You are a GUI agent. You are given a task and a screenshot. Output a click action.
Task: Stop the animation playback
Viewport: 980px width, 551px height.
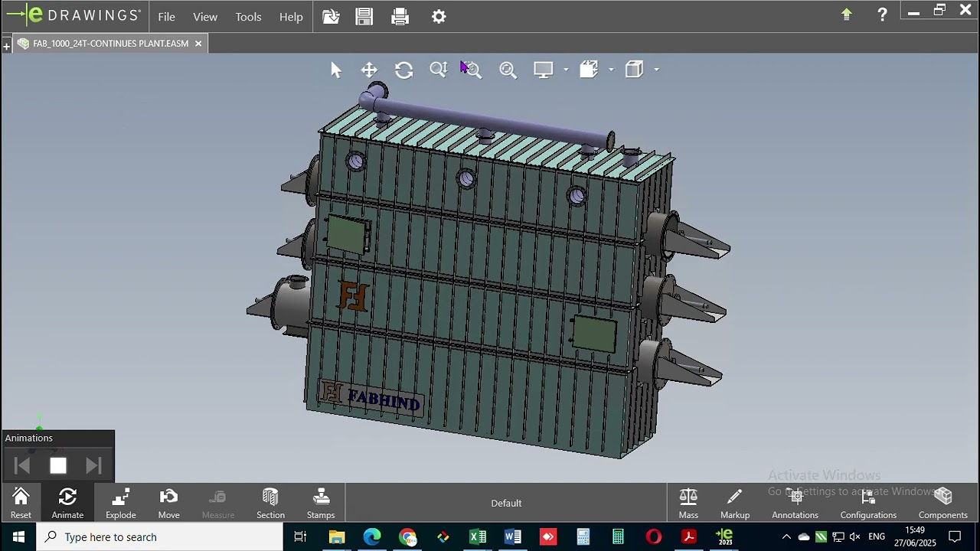point(58,466)
